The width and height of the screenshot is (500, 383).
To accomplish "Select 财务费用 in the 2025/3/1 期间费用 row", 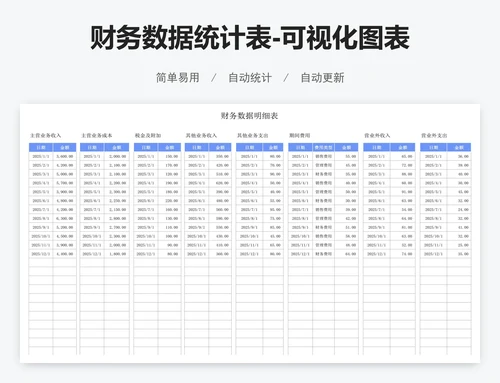I will coord(323,174).
